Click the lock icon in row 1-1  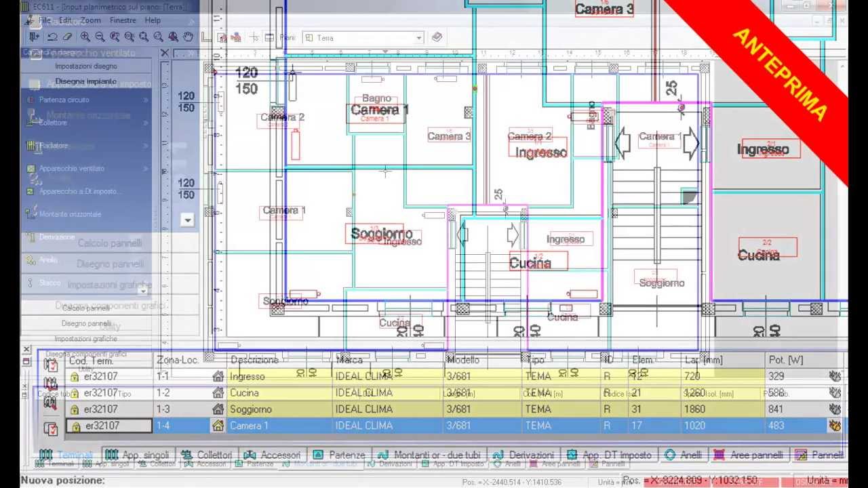click(x=75, y=376)
